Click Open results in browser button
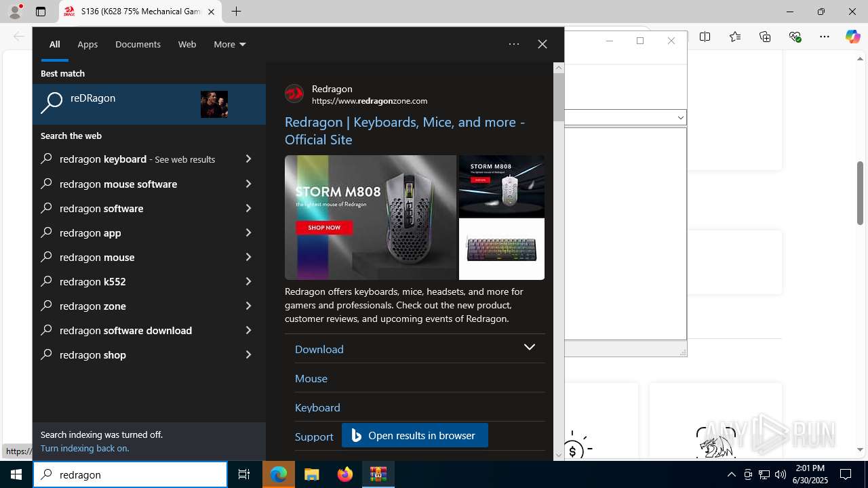 pos(415,435)
